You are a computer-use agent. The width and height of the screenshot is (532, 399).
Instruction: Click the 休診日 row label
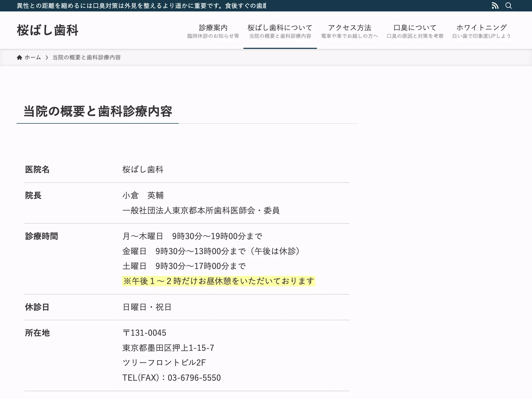pyautogui.click(x=37, y=307)
